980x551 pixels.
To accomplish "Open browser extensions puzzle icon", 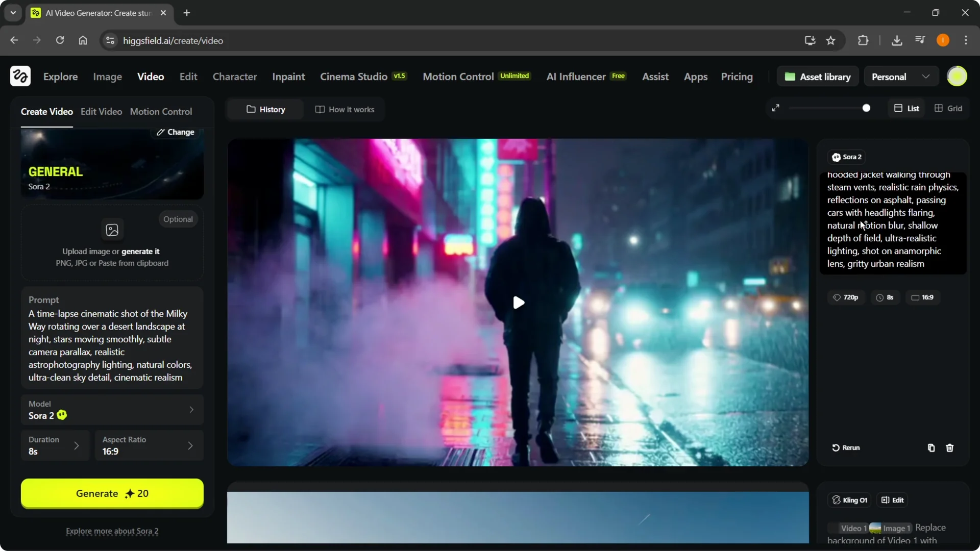I will (x=863, y=41).
